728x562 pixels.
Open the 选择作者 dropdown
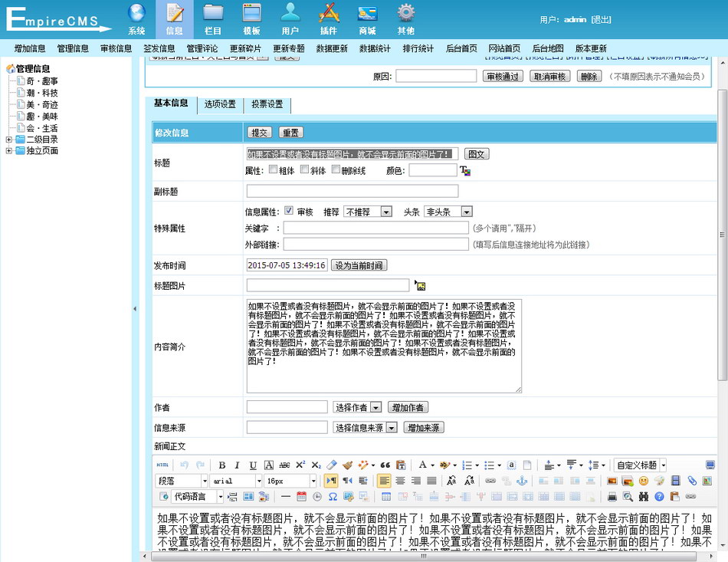(x=357, y=407)
